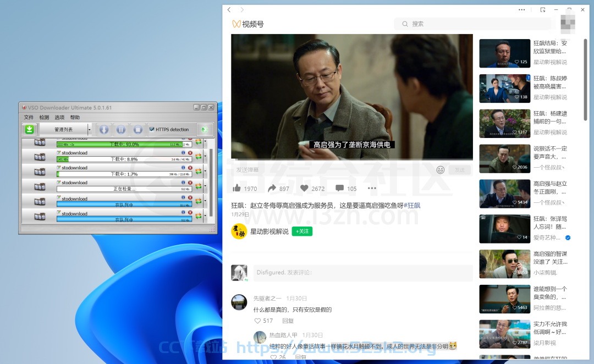Screen dimensions: 594x364
Task: Click the 管理列表 button
Action: [64, 130]
